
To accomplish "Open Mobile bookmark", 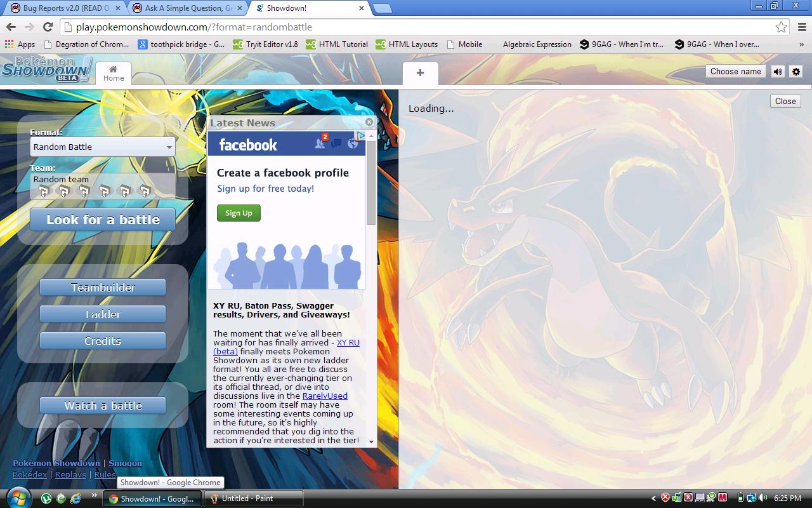I will point(464,44).
